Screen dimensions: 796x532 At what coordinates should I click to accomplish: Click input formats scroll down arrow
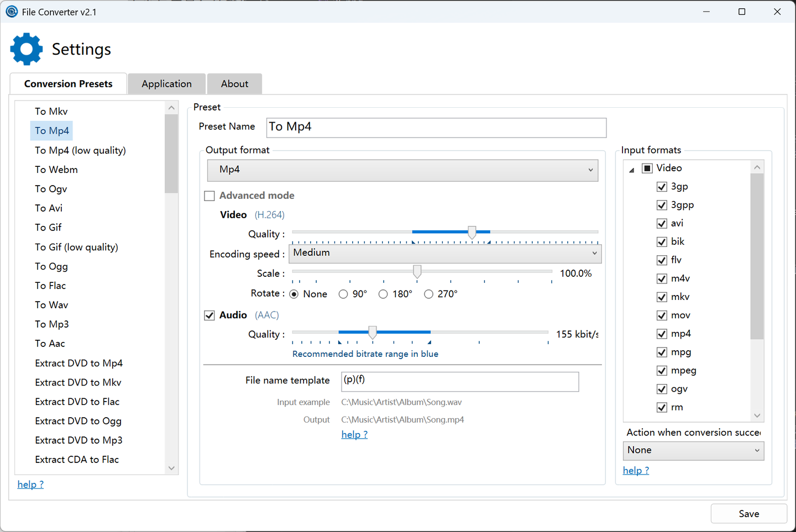[757, 415]
